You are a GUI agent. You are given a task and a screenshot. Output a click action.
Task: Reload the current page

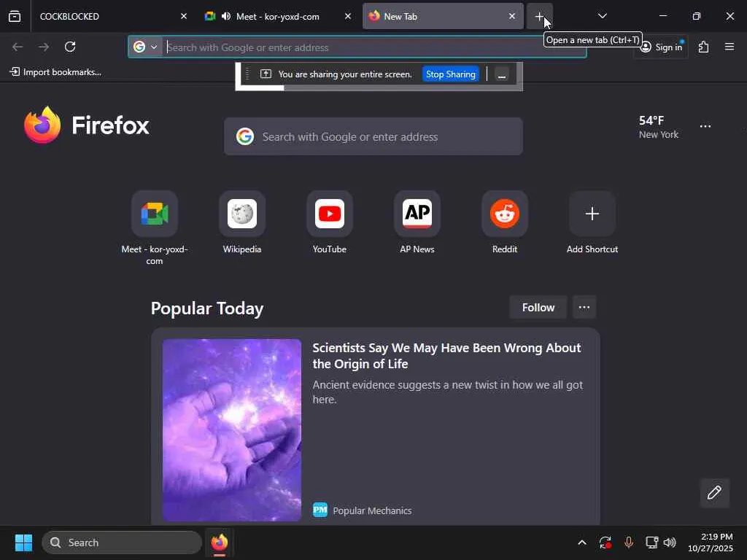pos(70,47)
